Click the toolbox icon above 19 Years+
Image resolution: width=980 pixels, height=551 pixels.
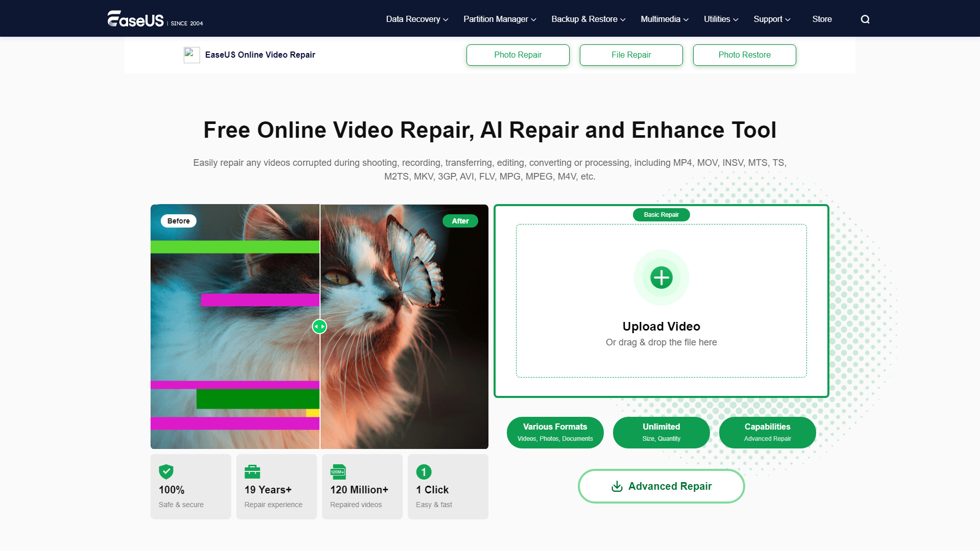[x=252, y=471]
